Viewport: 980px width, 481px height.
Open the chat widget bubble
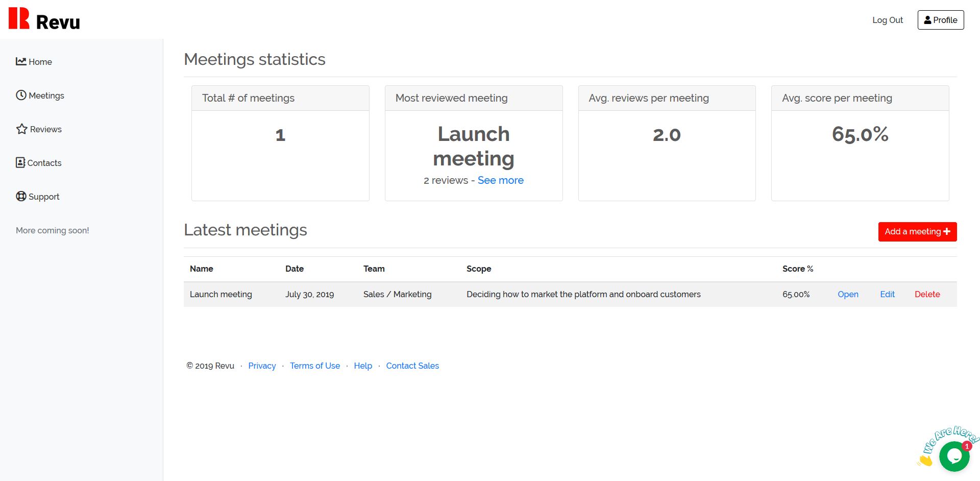(953, 456)
